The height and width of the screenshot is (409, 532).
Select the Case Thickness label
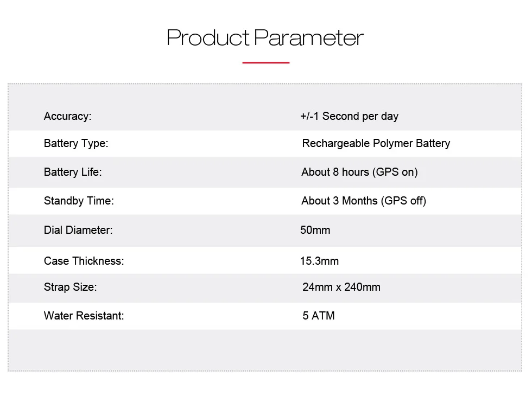[x=84, y=261]
